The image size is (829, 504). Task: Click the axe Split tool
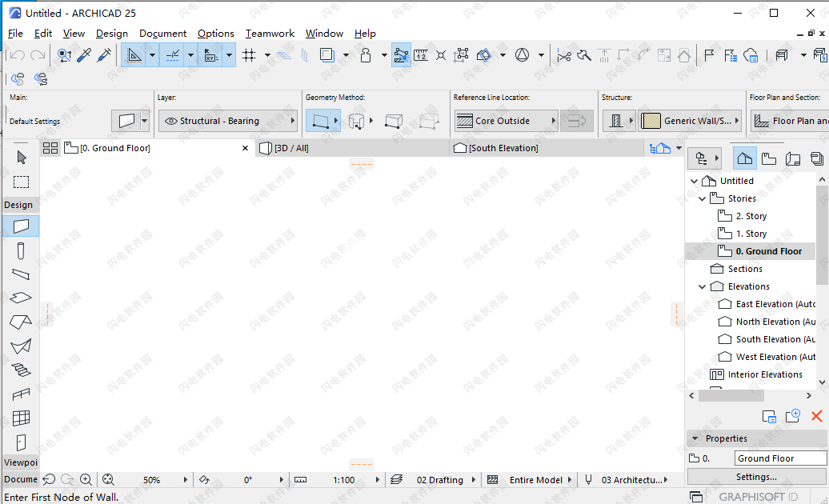(583, 55)
